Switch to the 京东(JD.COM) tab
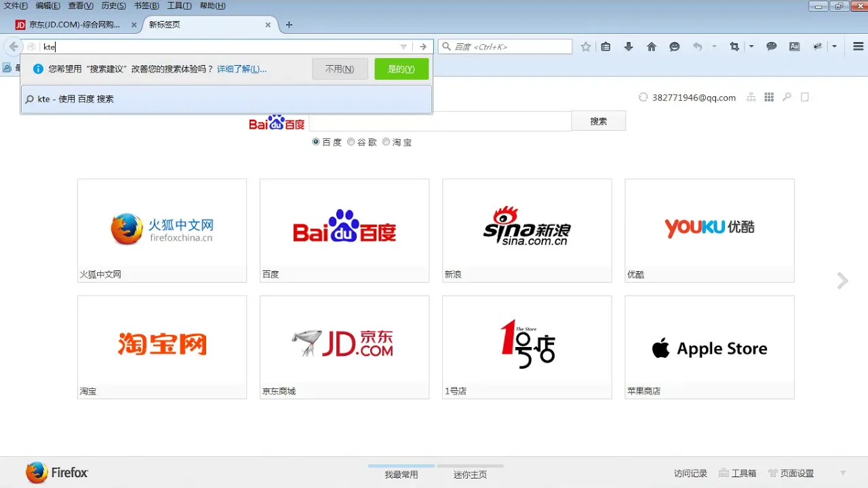Viewport: 868px width, 488px height. tap(75, 24)
